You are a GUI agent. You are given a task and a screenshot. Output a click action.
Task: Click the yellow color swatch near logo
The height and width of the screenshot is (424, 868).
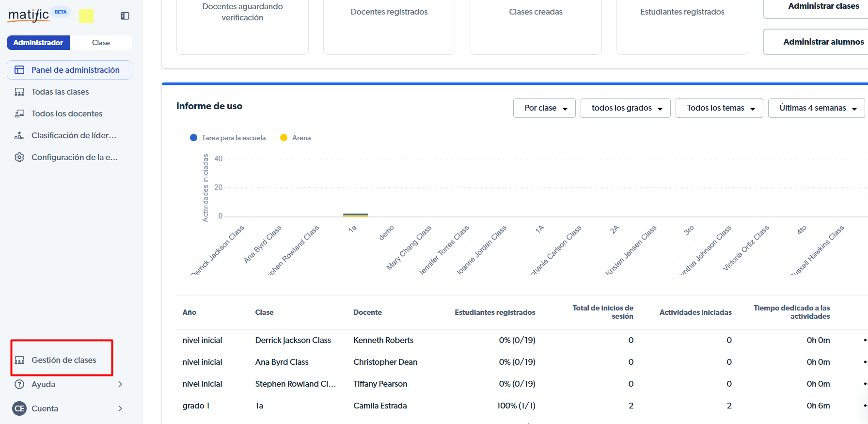pos(86,16)
